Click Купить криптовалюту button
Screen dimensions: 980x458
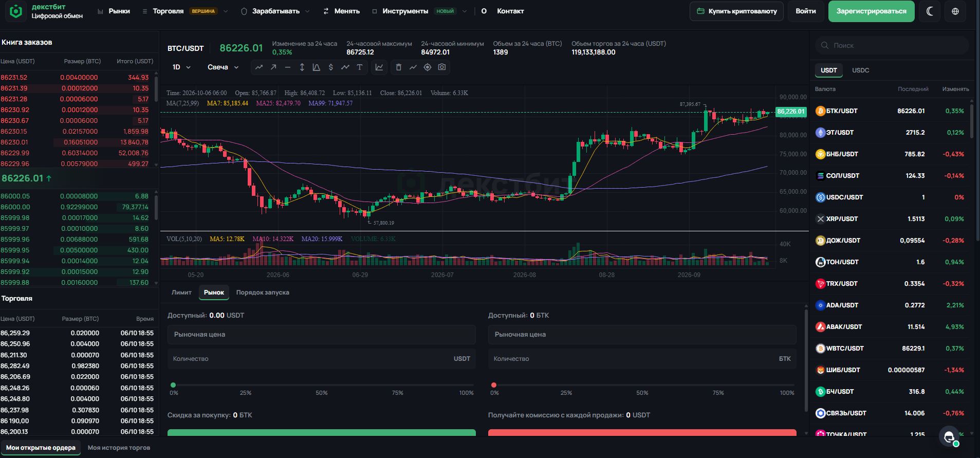(736, 11)
